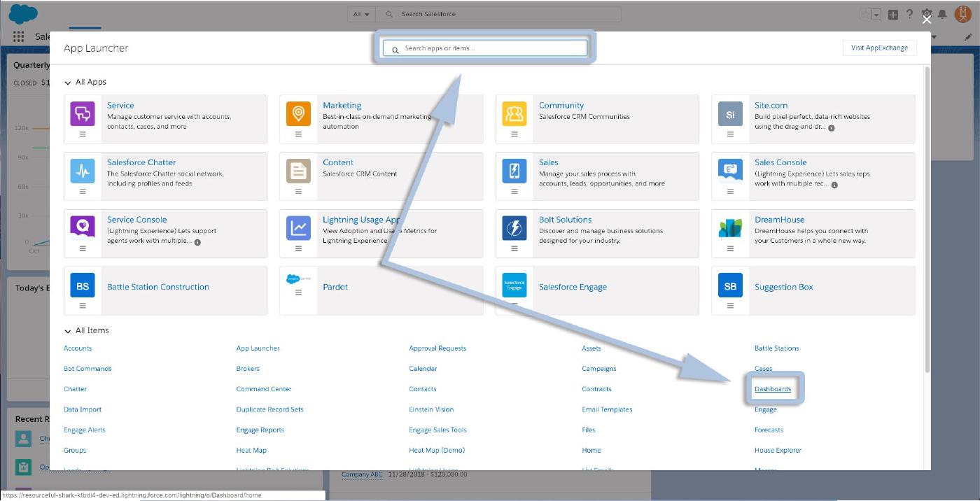
Task: Close the App Launcher dialog
Action: [927, 20]
